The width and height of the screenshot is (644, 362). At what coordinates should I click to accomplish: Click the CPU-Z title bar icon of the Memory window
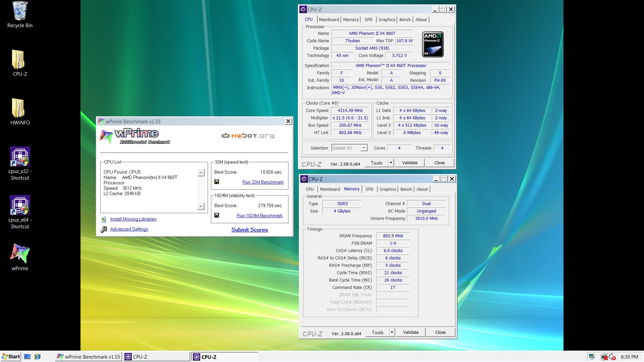pyautogui.click(x=304, y=179)
